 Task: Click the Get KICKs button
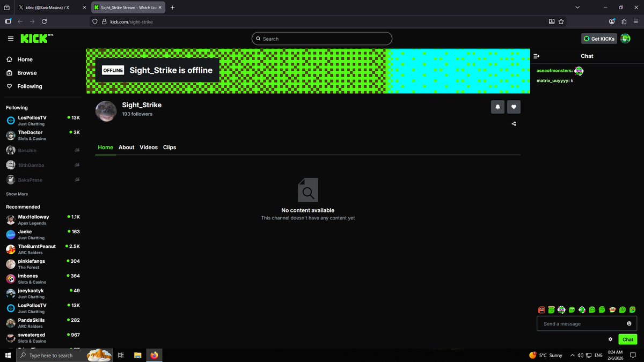point(599,39)
